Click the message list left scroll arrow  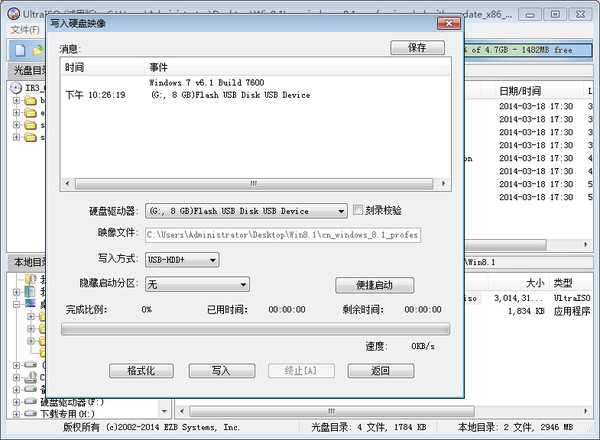click(67, 183)
